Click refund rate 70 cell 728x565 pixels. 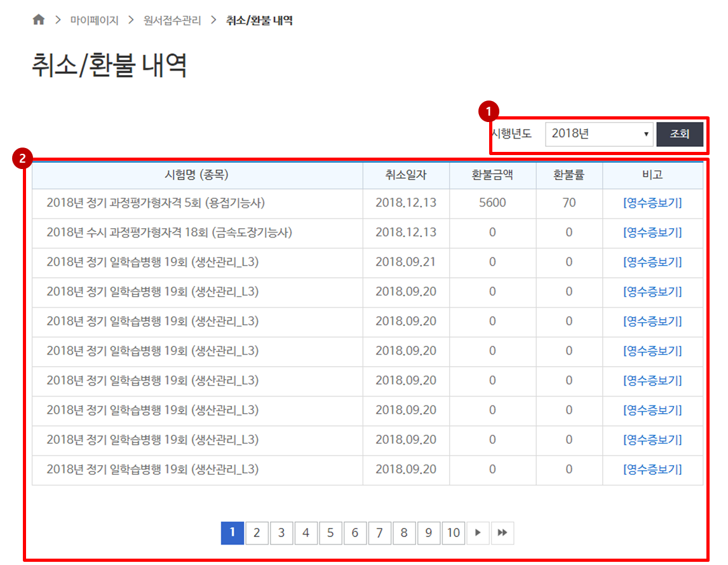(x=569, y=203)
